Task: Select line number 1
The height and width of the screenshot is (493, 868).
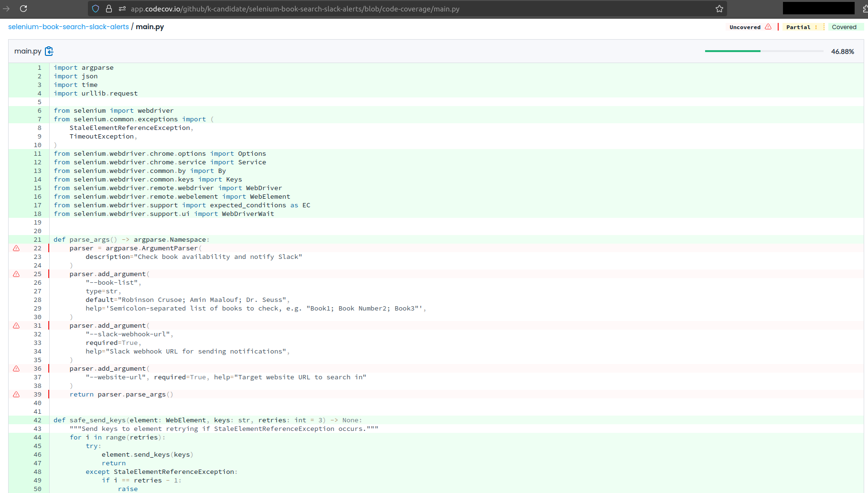Action: coord(40,68)
